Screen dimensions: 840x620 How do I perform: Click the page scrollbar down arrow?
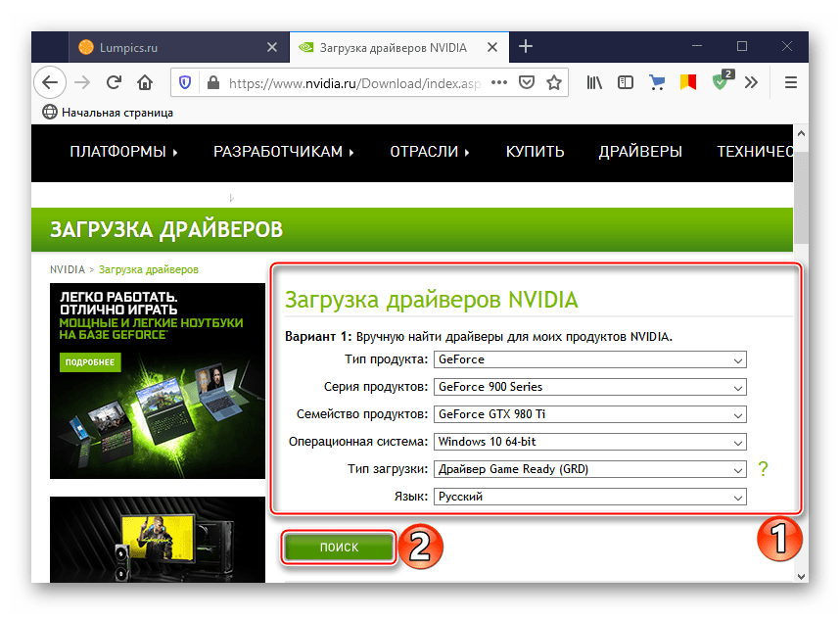[x=802, y=577]
